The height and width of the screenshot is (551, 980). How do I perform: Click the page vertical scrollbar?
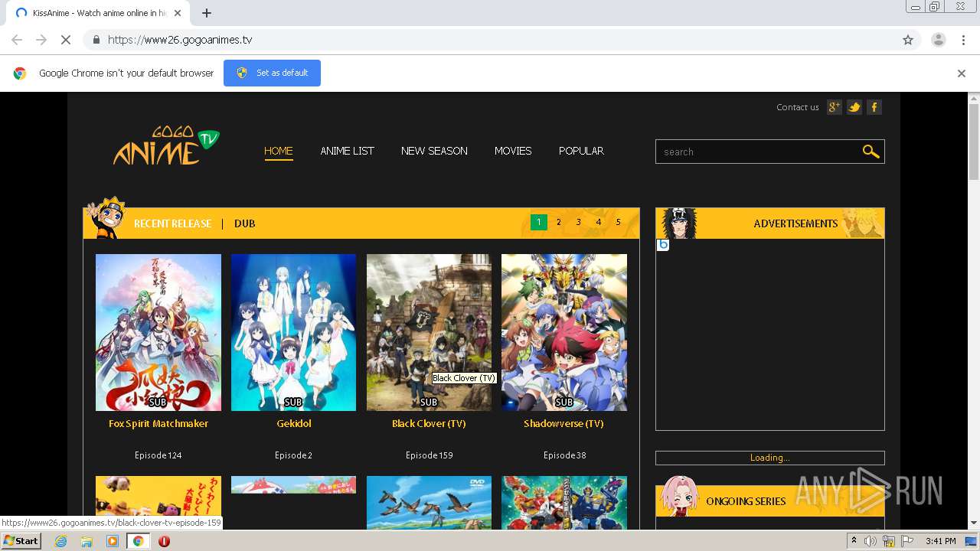(974, 142)
